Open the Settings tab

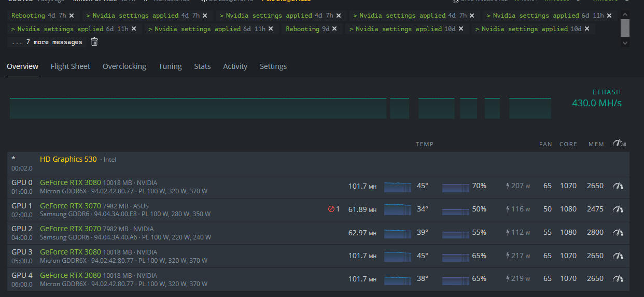[x=273, y=66]
